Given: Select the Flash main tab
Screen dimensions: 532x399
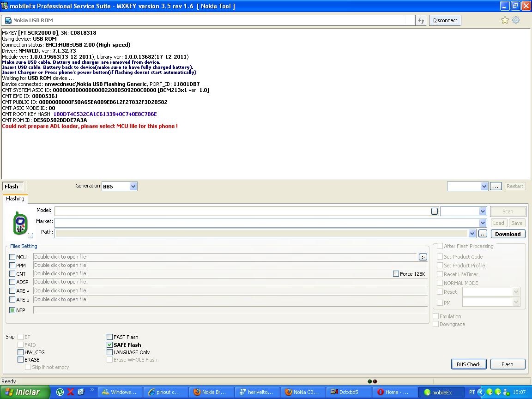Looking at the screenshot, I should pyautogui.click(x=12, y=187).
